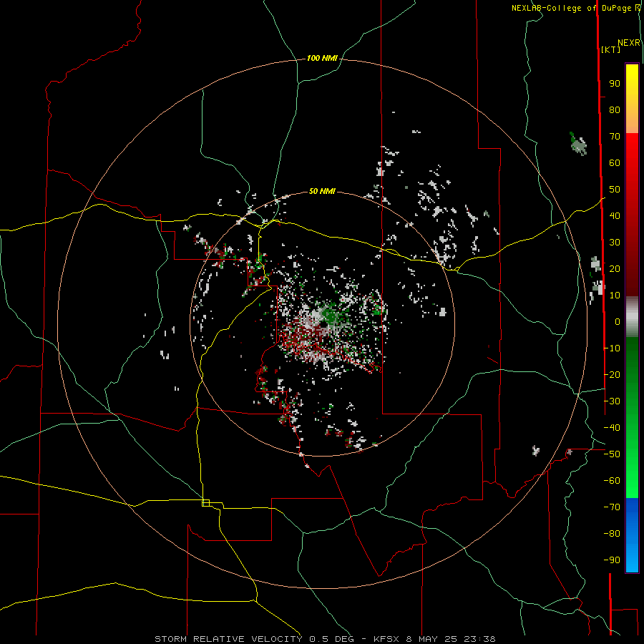Select the positive 10 scale label

coord(615,296)
